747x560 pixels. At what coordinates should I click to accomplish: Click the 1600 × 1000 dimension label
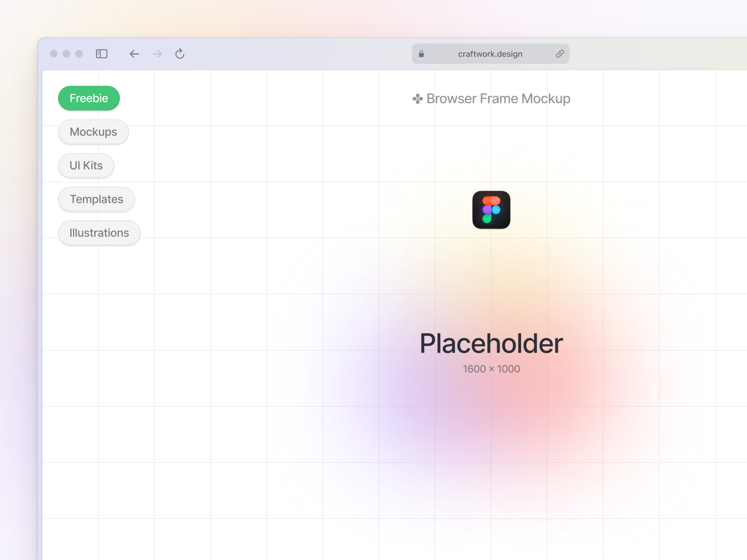click(491, 369)
